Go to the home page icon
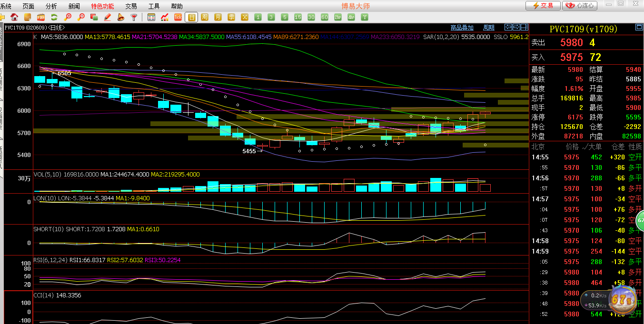This screenshot has height=324, width=644. pos(14,17)
